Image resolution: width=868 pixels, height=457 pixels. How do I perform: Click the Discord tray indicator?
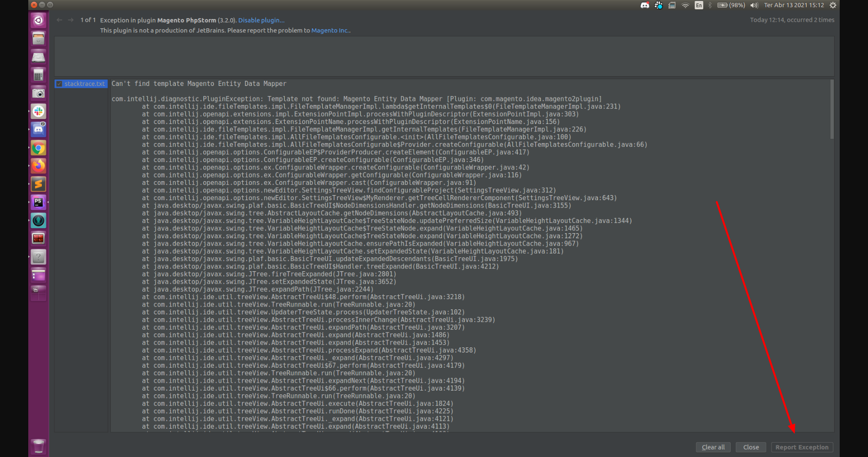[x=645, y=5]
